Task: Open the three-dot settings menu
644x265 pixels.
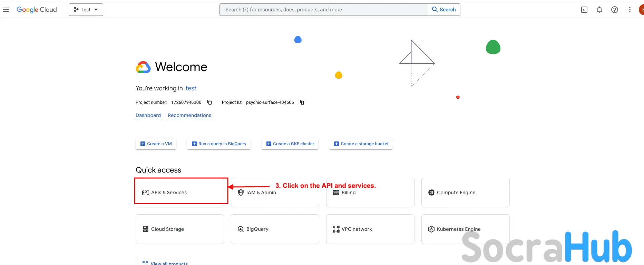Action: click(x=630, y=10)
